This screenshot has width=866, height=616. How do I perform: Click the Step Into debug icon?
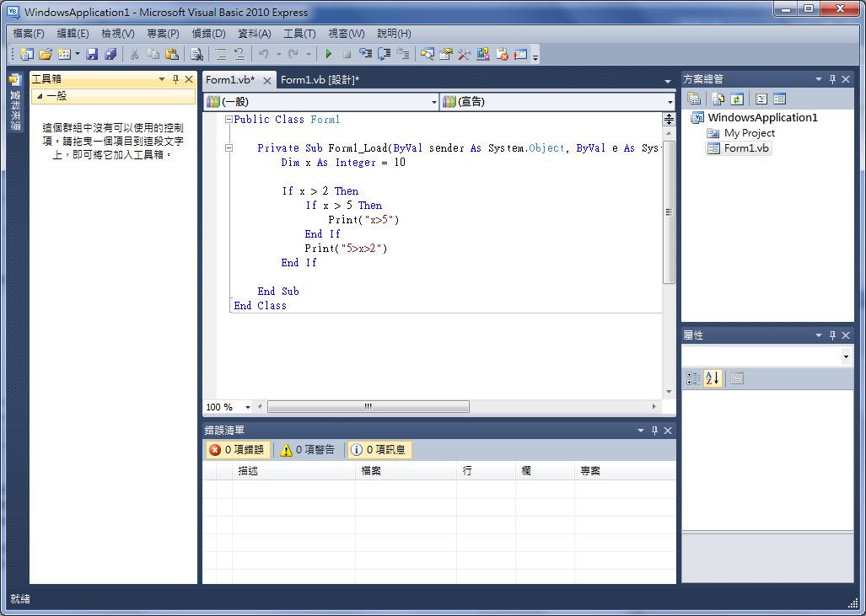366,54
